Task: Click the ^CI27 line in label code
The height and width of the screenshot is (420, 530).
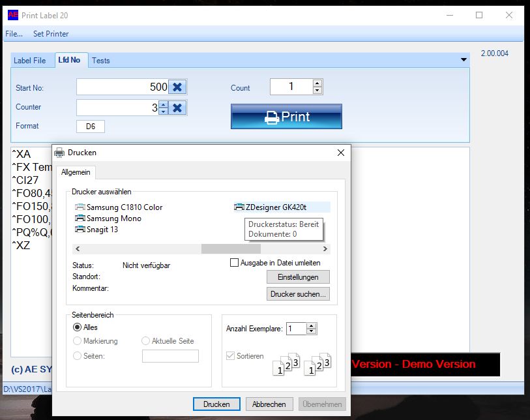Action: [25, 180]
